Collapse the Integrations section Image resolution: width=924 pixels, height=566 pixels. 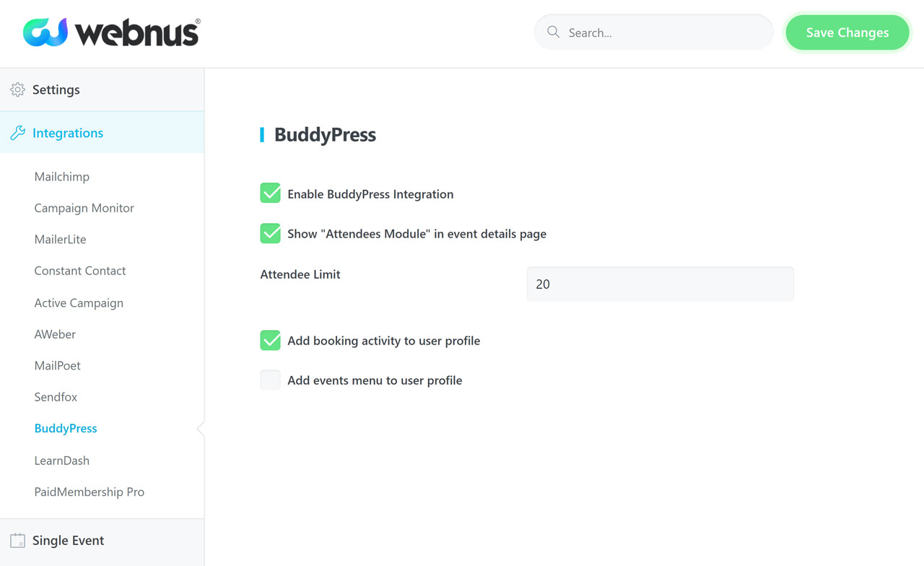point(102,133)
